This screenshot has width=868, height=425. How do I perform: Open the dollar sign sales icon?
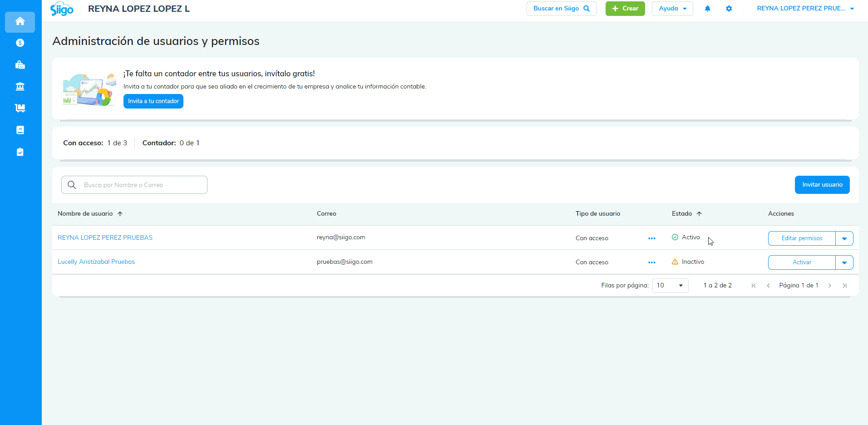[20, 43]
